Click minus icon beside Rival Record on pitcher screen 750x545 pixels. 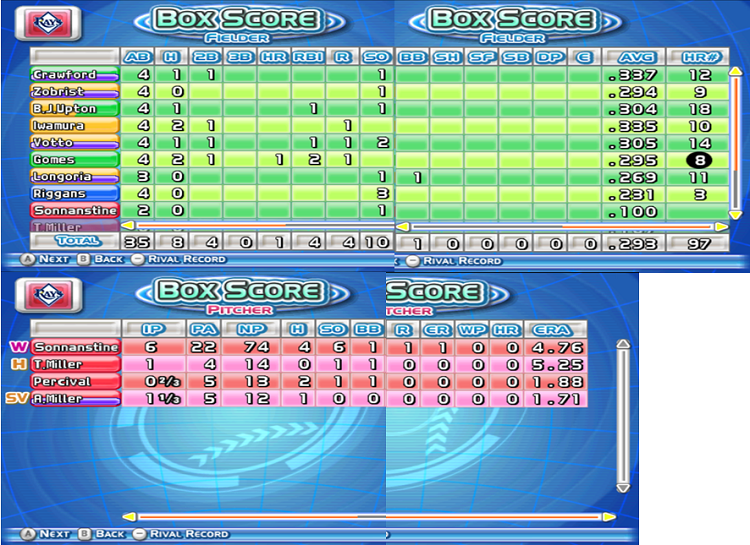tap(140, 534)
